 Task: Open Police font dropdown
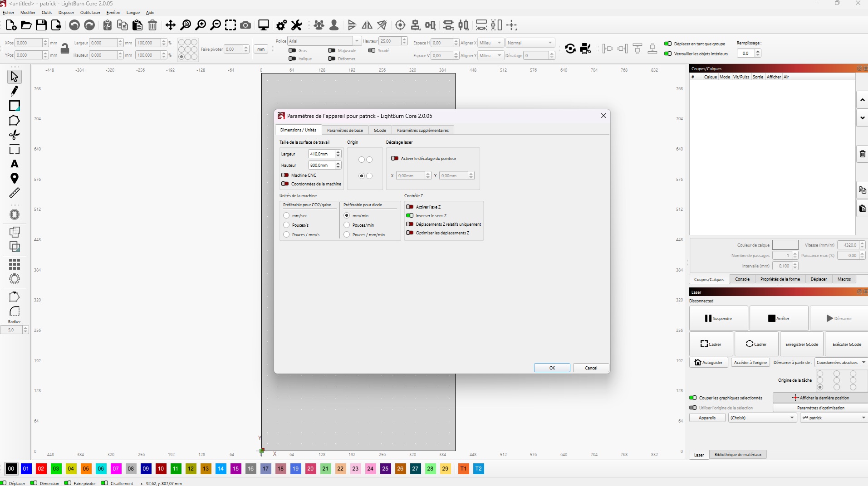[x=324, y=41]
